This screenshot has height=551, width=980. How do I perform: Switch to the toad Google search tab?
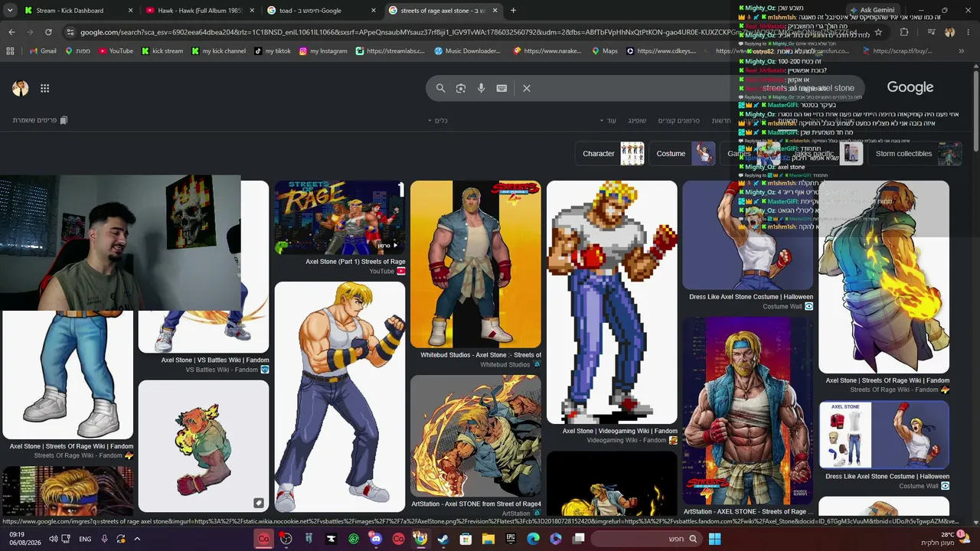[322, 11]
